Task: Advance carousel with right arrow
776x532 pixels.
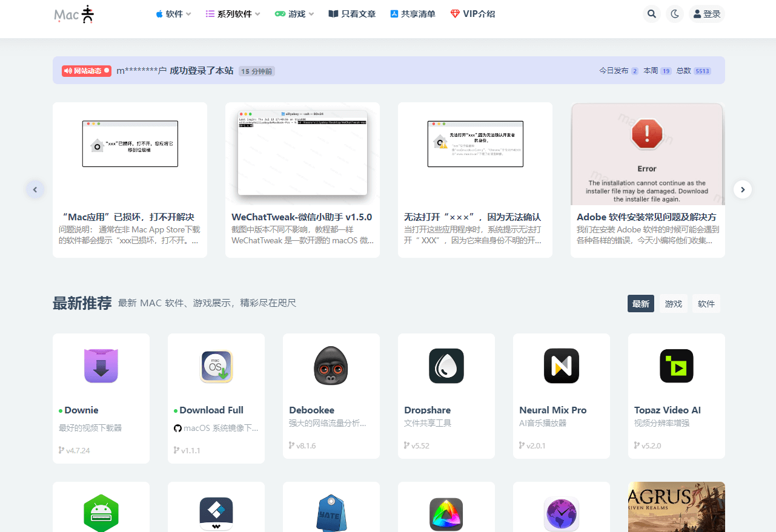Action: click(742, 189)
